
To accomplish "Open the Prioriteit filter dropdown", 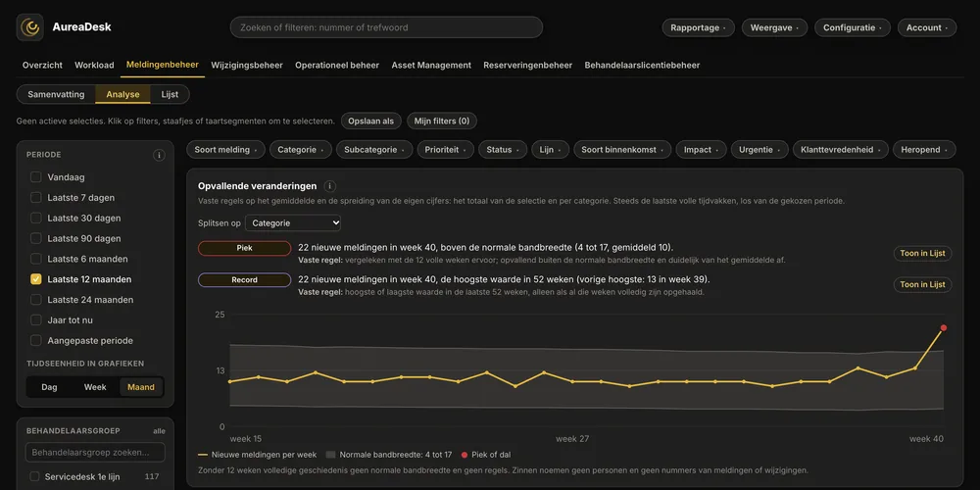I will pyautogui.click(x=445, y=150).
